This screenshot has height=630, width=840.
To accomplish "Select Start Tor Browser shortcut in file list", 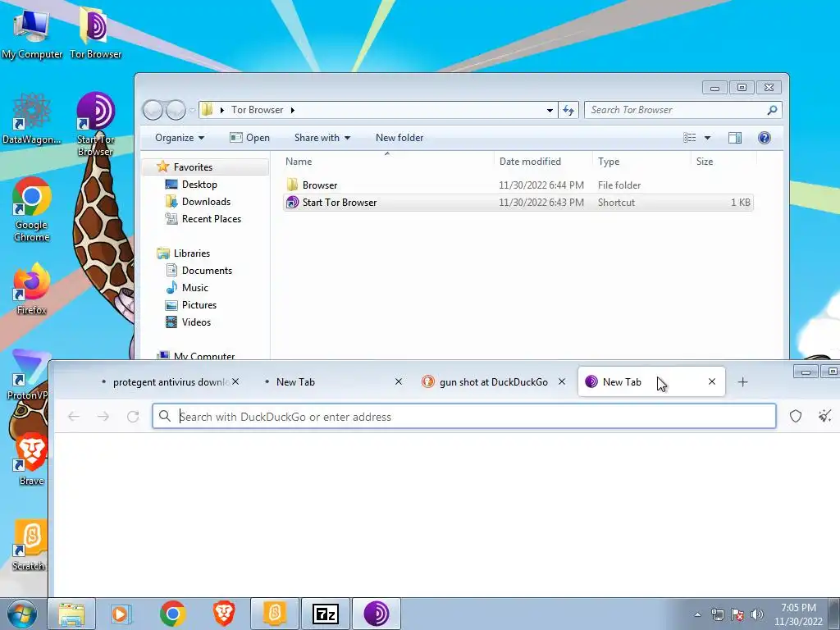I will [x=518, y=203].
